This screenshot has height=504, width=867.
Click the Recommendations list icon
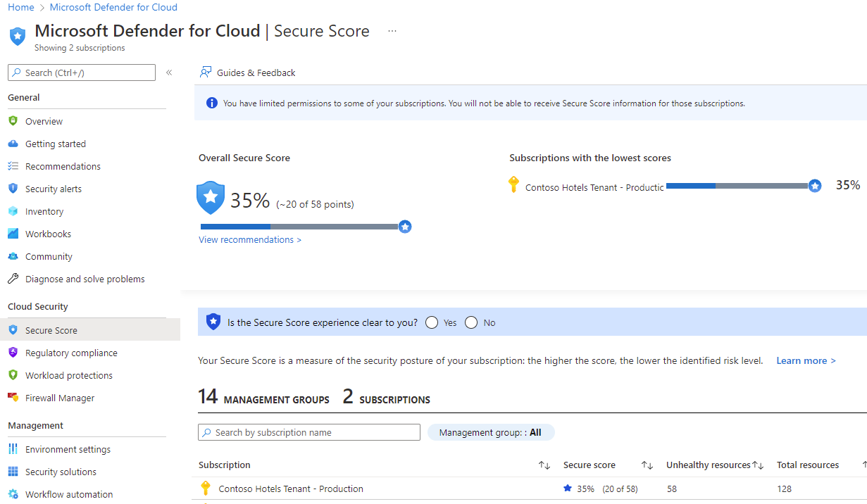coord(13,166)
